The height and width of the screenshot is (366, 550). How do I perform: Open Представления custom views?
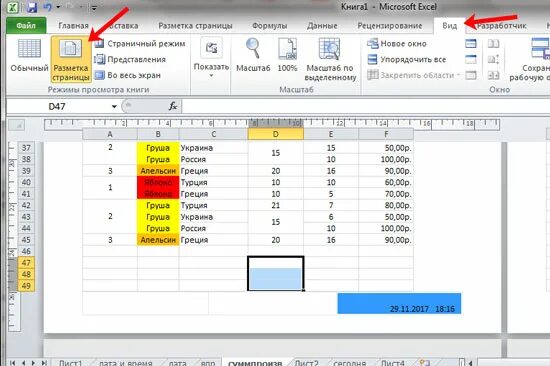(x=130, y=59)
